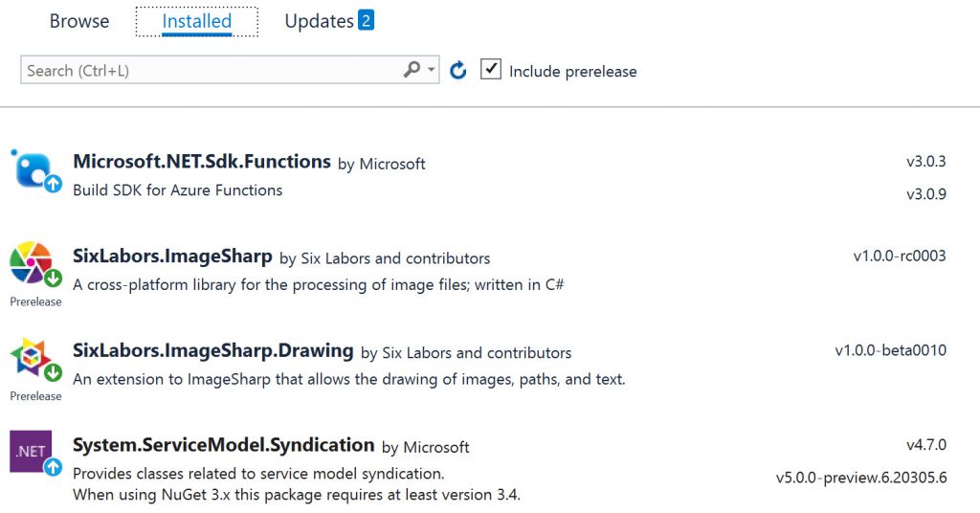Click the SixLabors.ImageSharp package icon
This screenshot has width=980, height=513.
(32, 262)
